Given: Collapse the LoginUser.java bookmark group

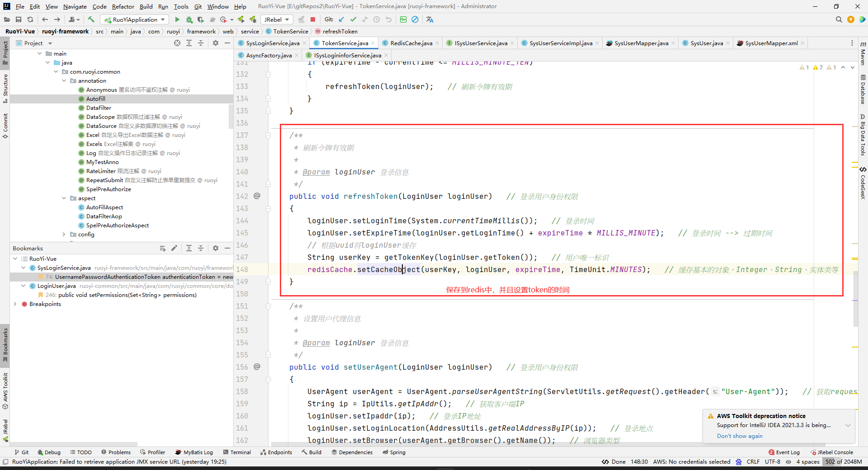Looking at the screenshot, I should 24,286.
